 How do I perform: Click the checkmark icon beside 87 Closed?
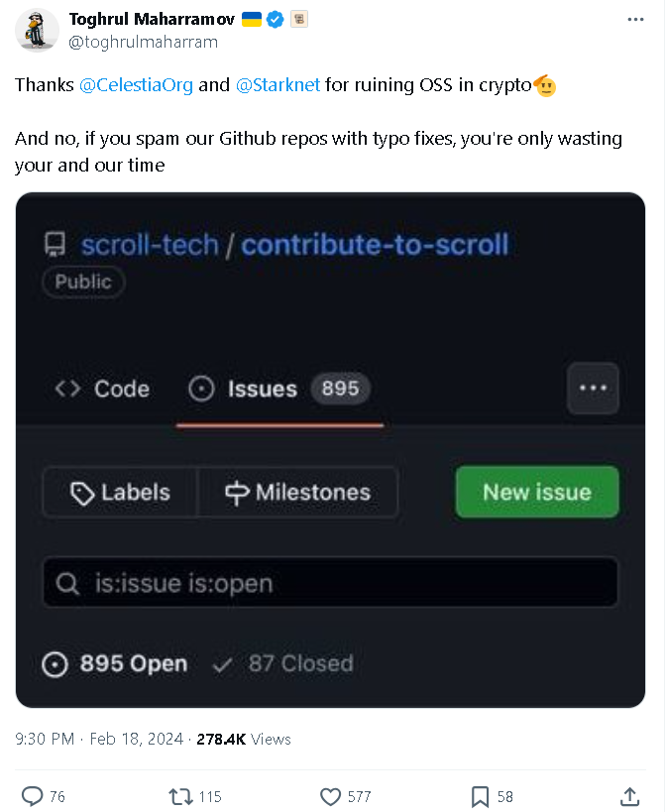point(221,663)
